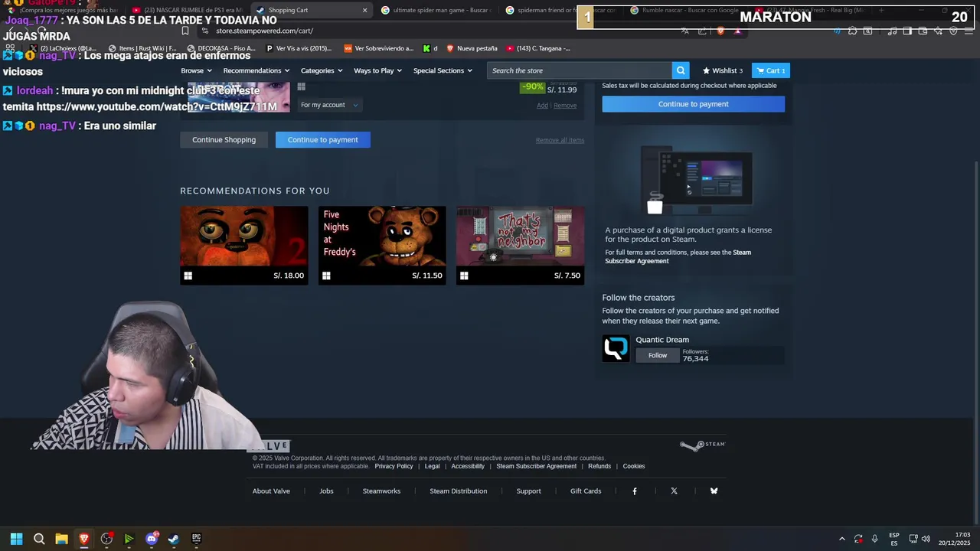
Task: Expand the Special Sections menu
Action: click(443, 70)
